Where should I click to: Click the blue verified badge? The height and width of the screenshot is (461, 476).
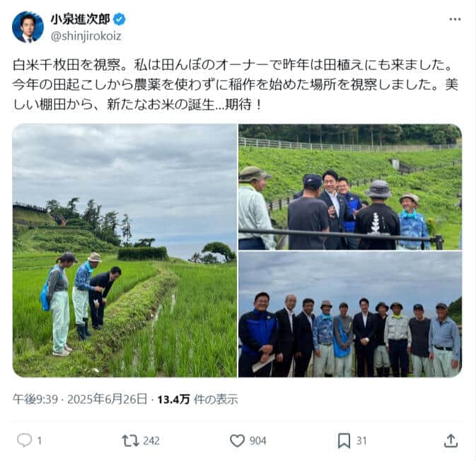120,19
